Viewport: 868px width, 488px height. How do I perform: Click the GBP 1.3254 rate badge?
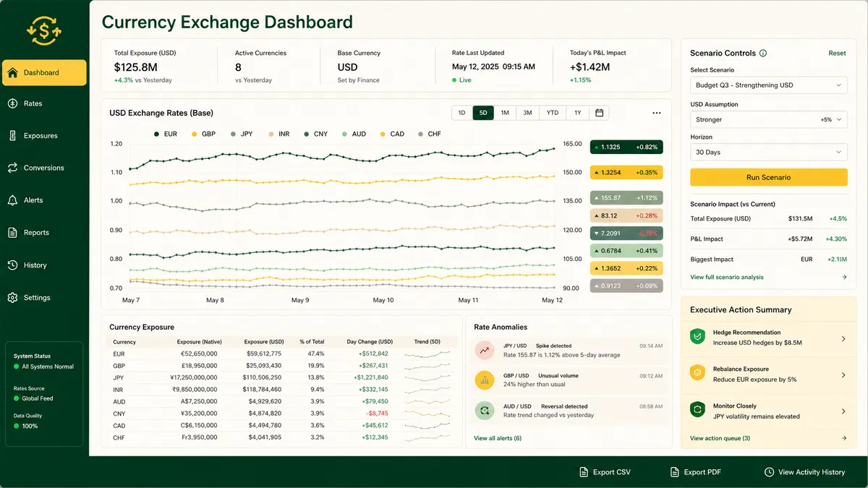click(x=626, y=173)
